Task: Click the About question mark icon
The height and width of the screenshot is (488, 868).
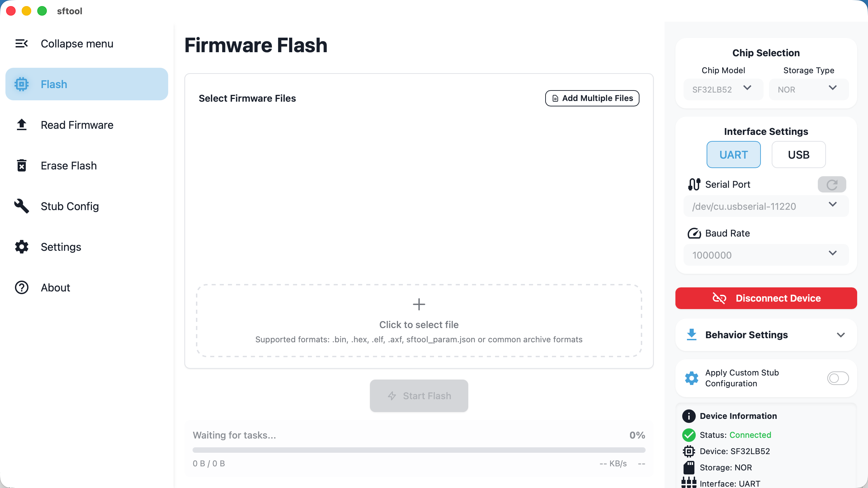Action: (x=21, y=288)
